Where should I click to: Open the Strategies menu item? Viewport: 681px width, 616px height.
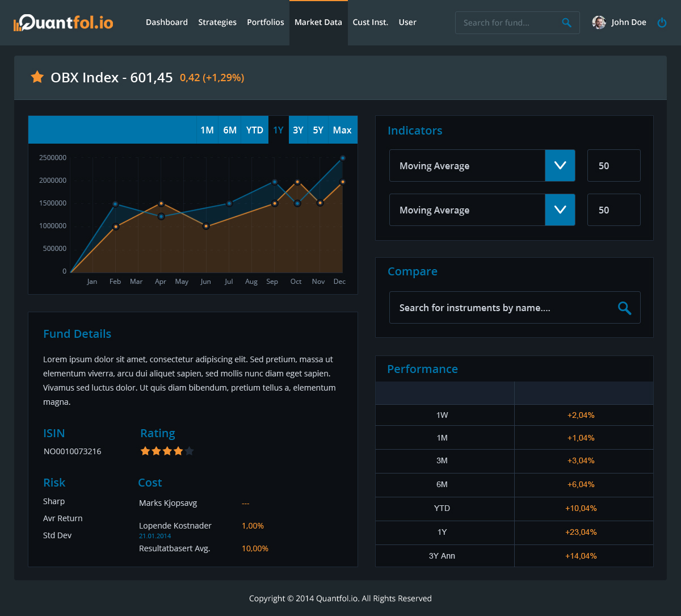click(217, 23)
